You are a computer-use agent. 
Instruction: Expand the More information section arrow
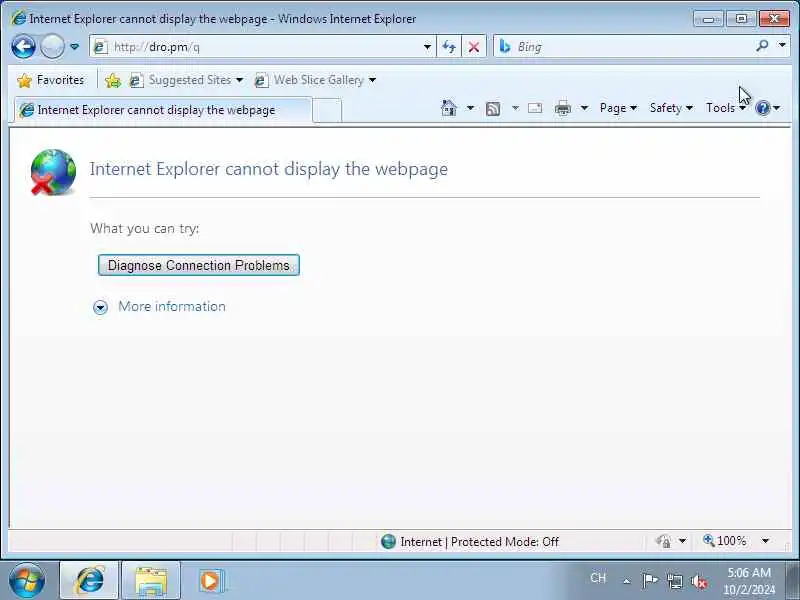101,307
